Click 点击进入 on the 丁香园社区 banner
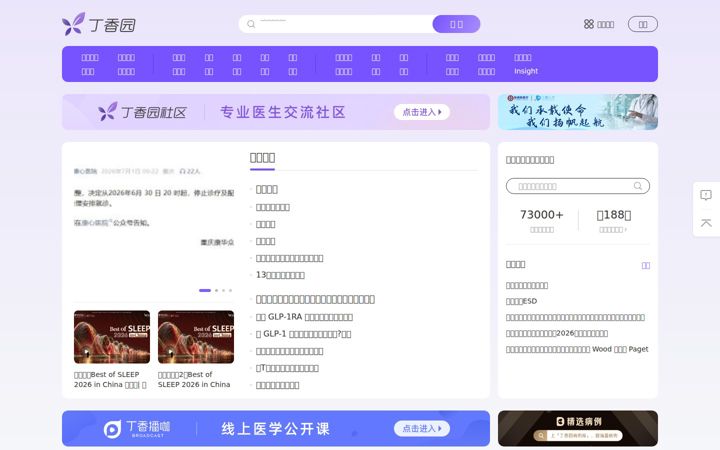 point(422,112)
